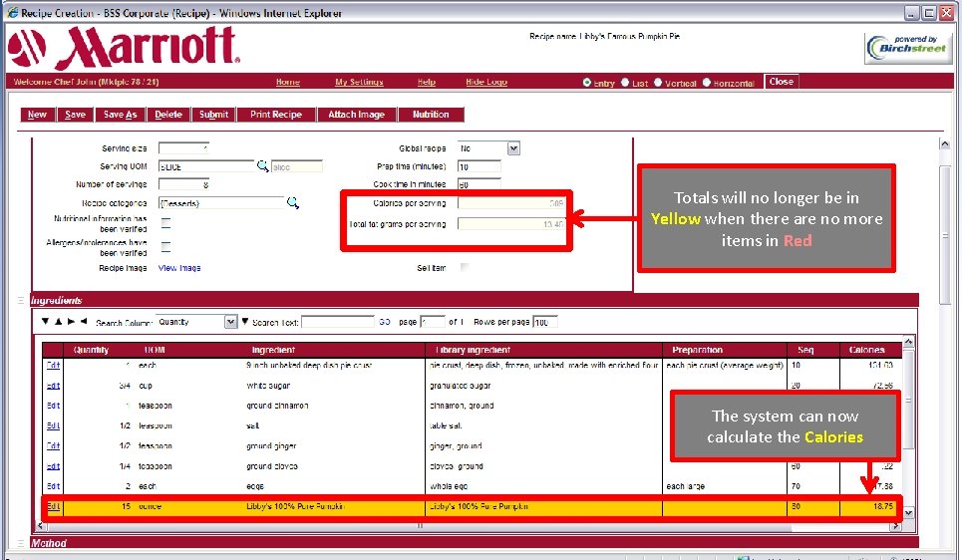Edit the ground cloves ingredient row

[54, 466]
